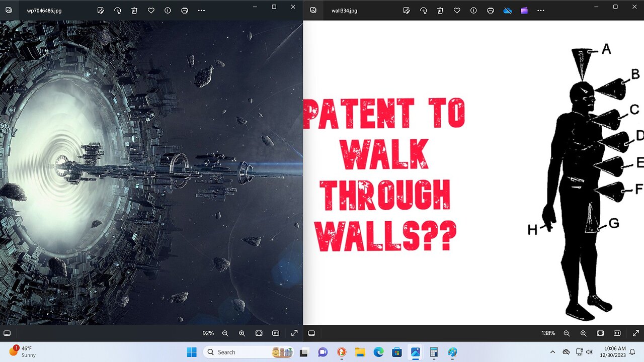The width and height of the screenshot is (644, 362).
Task: Close the wp7046486.jpg window
Action: coord(293,7)
